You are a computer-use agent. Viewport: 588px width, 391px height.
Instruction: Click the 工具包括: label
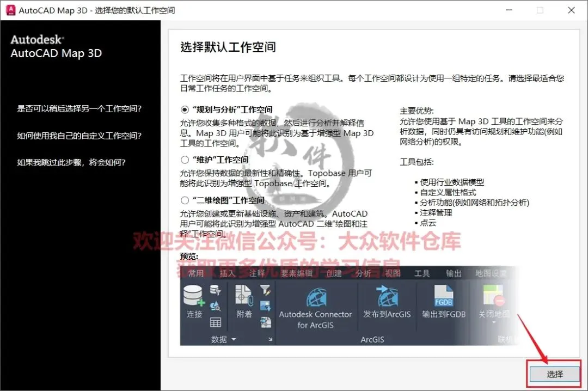[x=416, y=162]
